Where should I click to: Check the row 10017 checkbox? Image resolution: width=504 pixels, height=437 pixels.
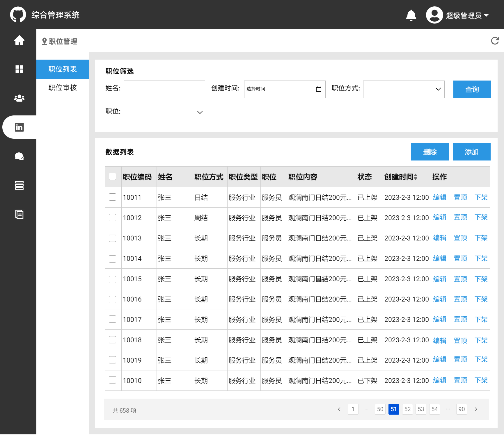112,319
